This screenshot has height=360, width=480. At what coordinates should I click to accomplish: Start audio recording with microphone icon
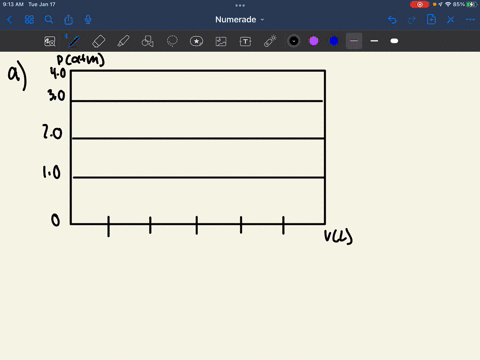88,20
